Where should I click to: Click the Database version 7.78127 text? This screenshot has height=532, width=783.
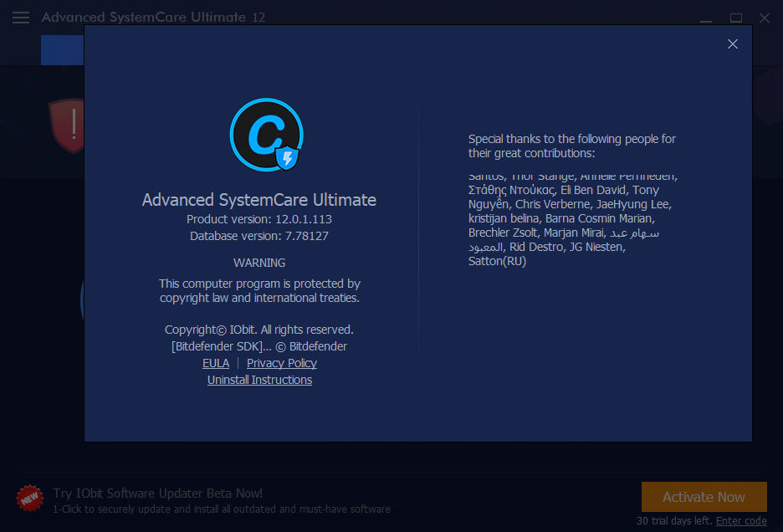click(x=259, y=236)
